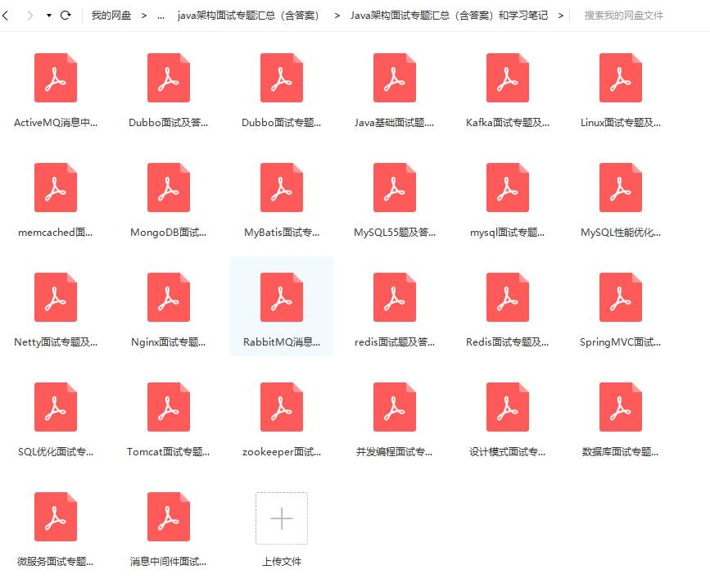
Task: Select the 设计模式面试专... PDF icon
Action: pyautogui.click(x=508, y=407)
